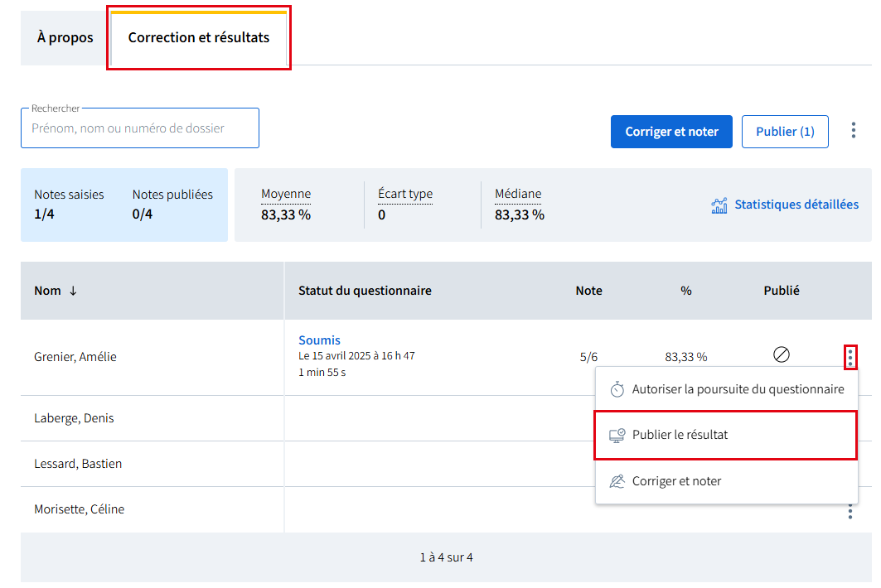Image resolution: width=881 pixels, height=588 pixels.
Task: Click the Publié column header
Action: pos(781,291)
